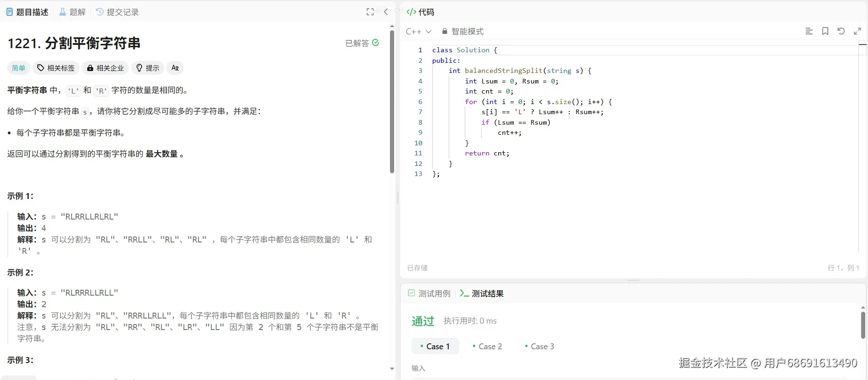868x380 pixels.
Task: Click the 代码 panel header
Action: 420,12
